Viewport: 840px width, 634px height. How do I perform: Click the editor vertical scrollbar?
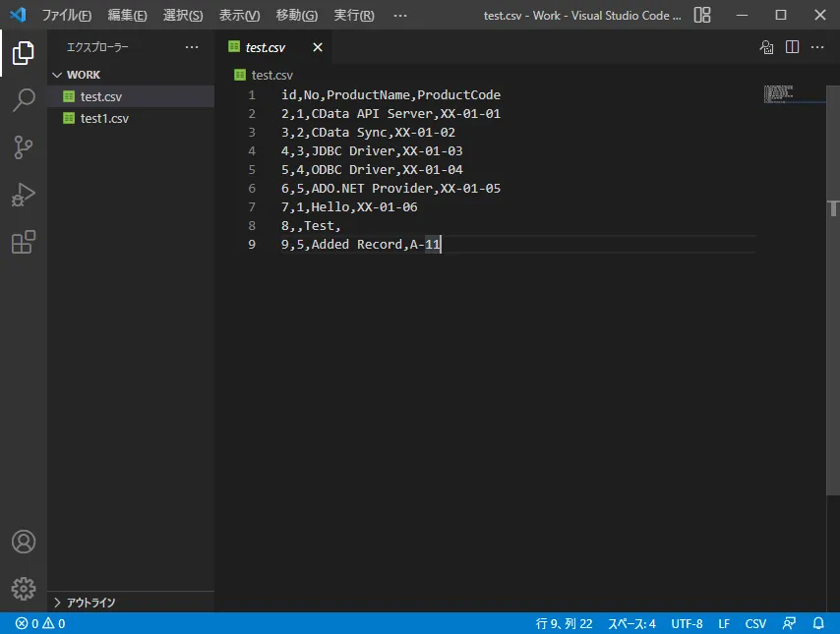click(834, 211)
